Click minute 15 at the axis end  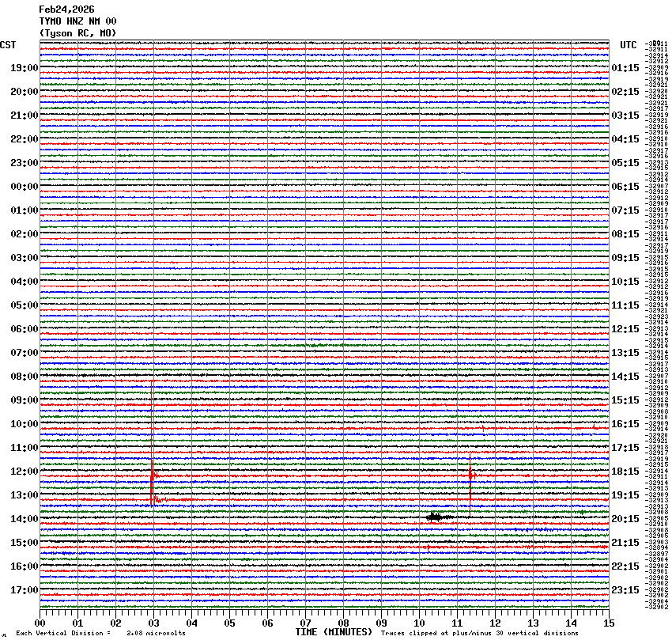(x=608, y=624)
